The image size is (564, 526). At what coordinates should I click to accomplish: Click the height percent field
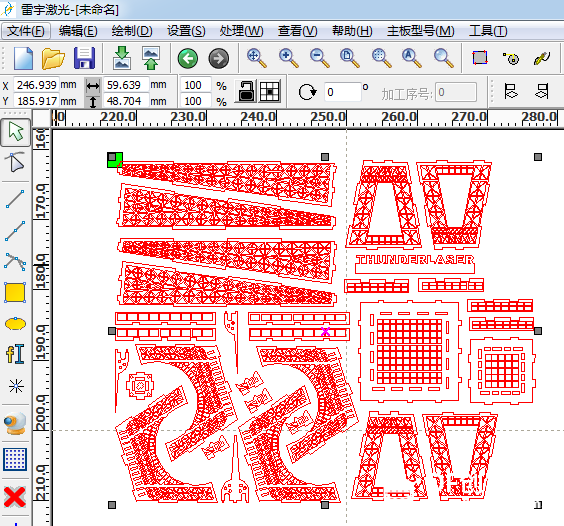tap(195, 101)
